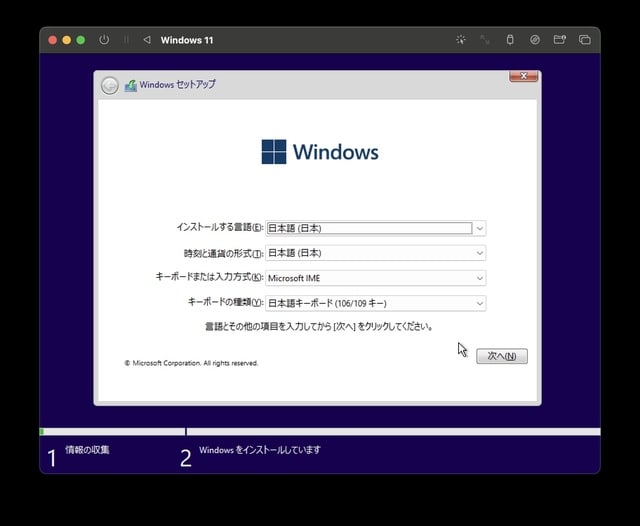Click the back arrow in Windows Setup
This screenshot has height=526, width=640.
[110, 85]
